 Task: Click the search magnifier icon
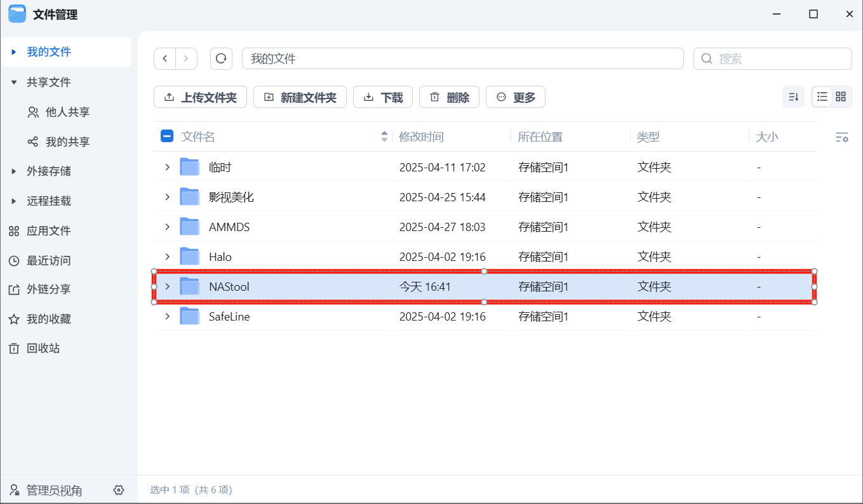click(x=706, y=58)
